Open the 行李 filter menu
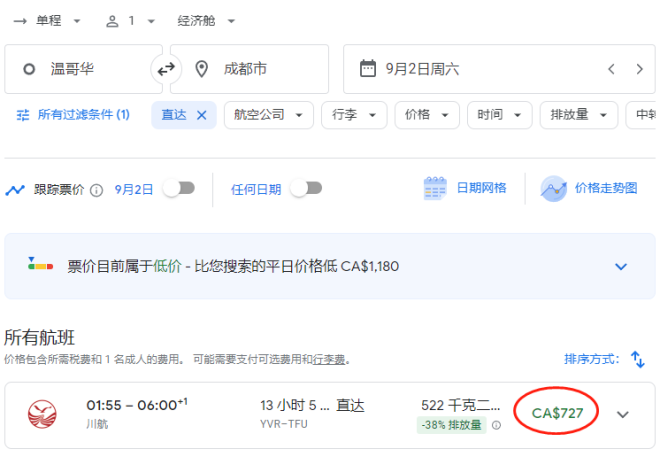Viewport: 660px width, 457px height. (x=353, y=115)
